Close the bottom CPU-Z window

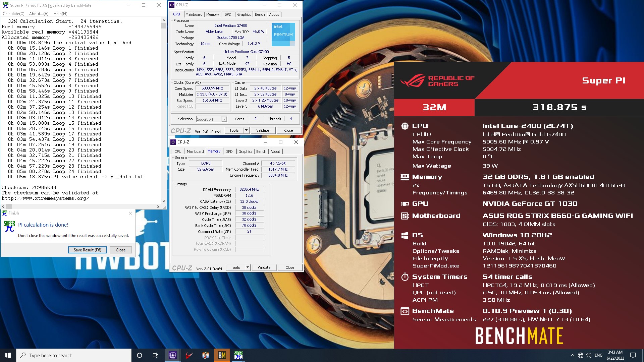(x=296, y=142)
